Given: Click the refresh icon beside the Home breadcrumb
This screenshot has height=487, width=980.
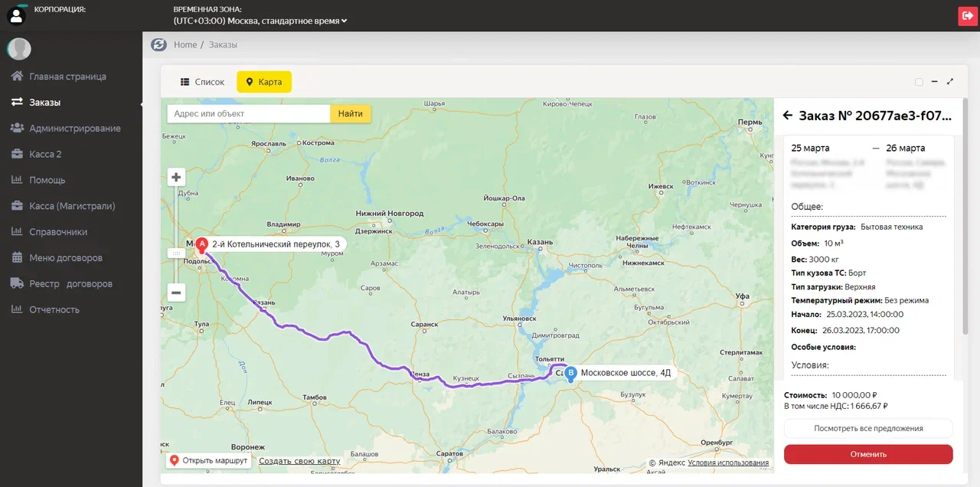Looking at the screenshot, I should pyautogui.click(x=158, y=44).
